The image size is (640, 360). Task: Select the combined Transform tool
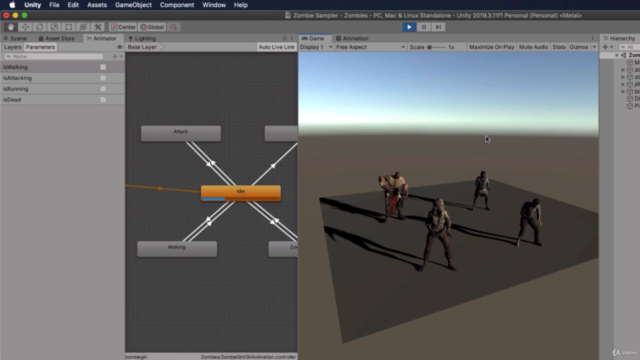coord(83,27)
